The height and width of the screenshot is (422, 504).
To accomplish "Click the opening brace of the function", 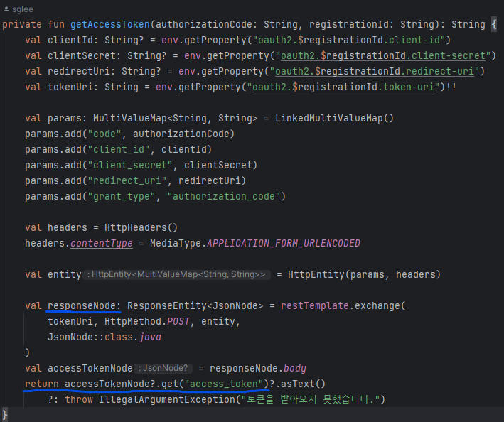I will [x=494, y=24].
